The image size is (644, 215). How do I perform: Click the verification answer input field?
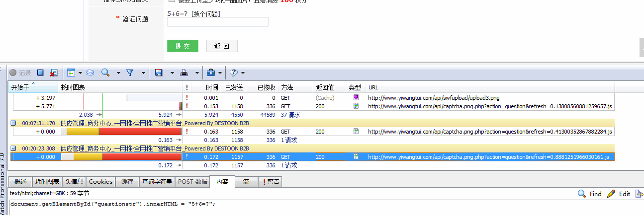click(x=218, y=22)
